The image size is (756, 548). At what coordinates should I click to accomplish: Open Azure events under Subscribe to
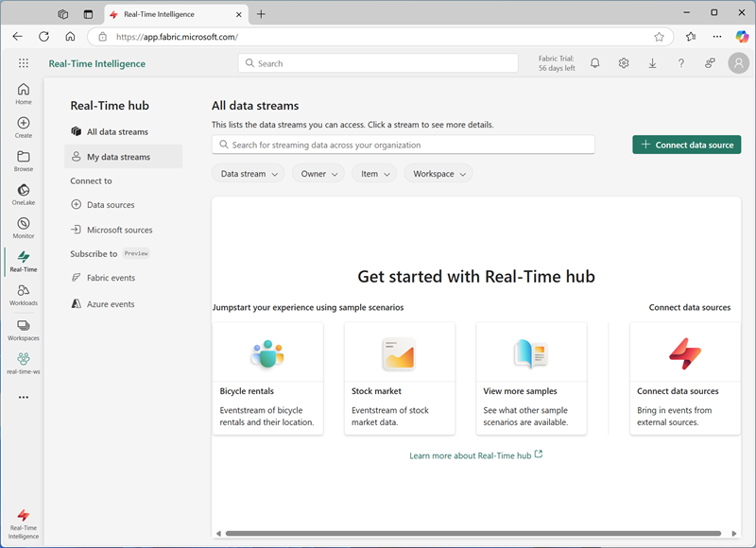(x=124, y=304)
